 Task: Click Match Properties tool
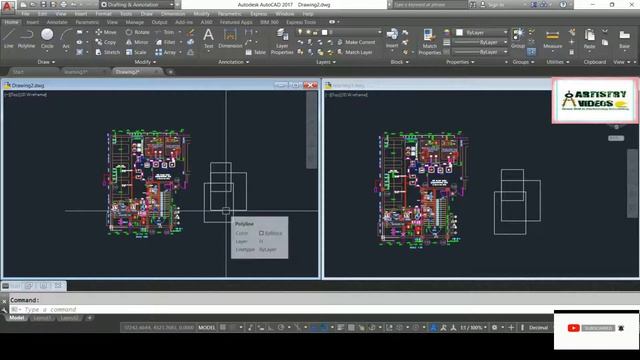click(429, 41)
